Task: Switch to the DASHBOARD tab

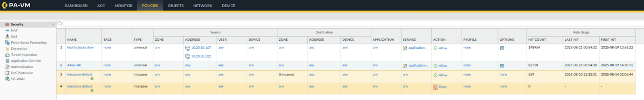Action: [76, 5]
